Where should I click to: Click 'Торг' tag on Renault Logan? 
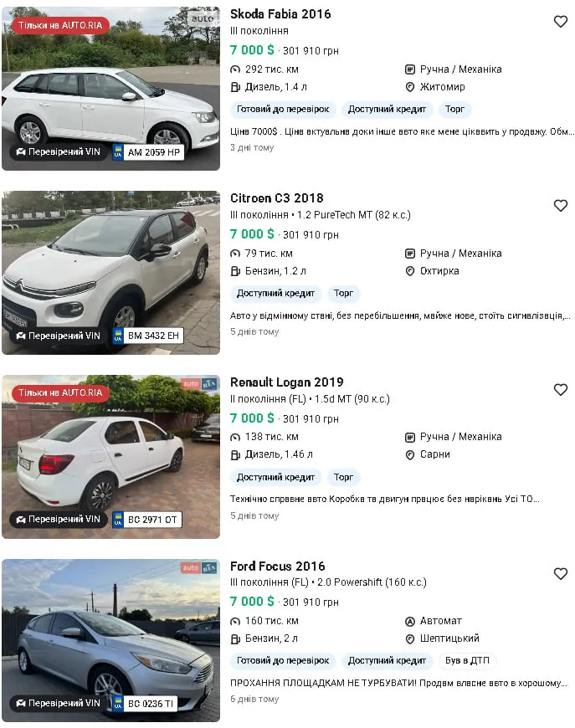[343, 478]
